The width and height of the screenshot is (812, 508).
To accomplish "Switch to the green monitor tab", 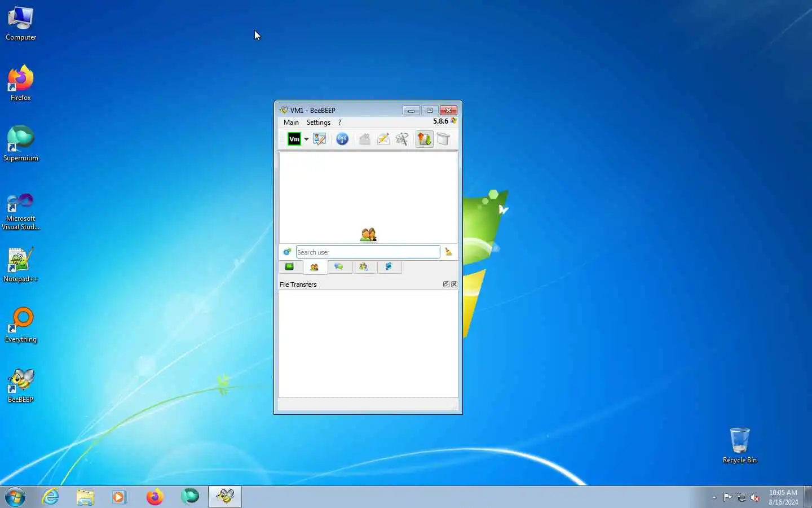I will tap(290, 266).
